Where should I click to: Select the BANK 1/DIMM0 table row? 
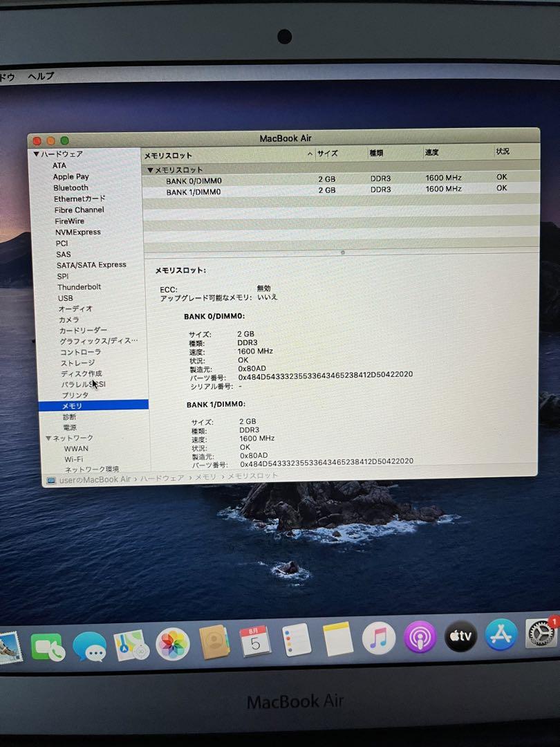coord(340,190)
